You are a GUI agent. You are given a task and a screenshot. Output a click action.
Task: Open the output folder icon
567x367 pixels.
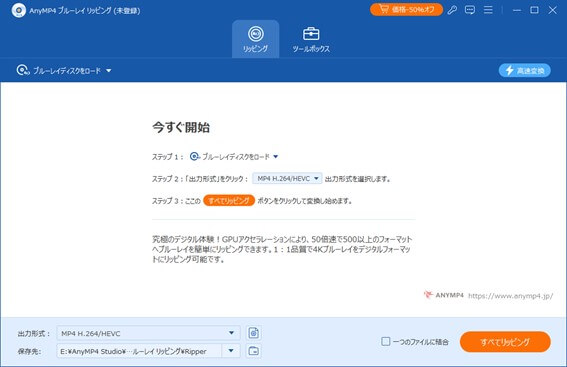pyautogui.click(x=253, y=351)
